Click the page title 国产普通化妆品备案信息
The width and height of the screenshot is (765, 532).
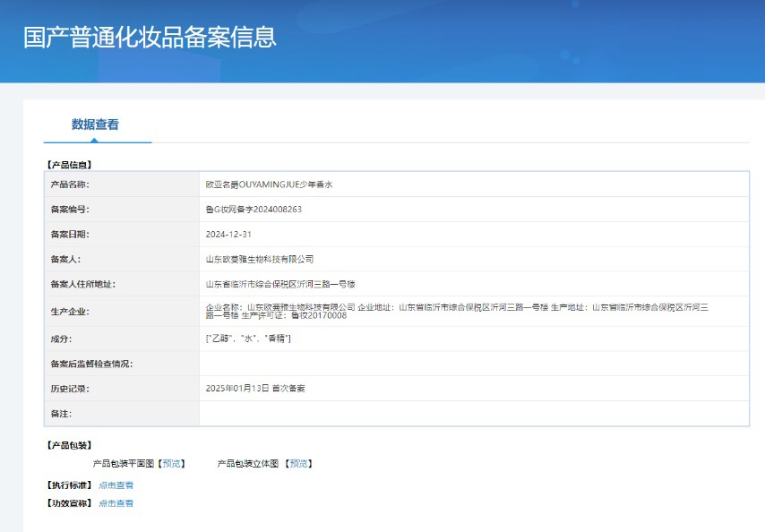coord(150,37)
